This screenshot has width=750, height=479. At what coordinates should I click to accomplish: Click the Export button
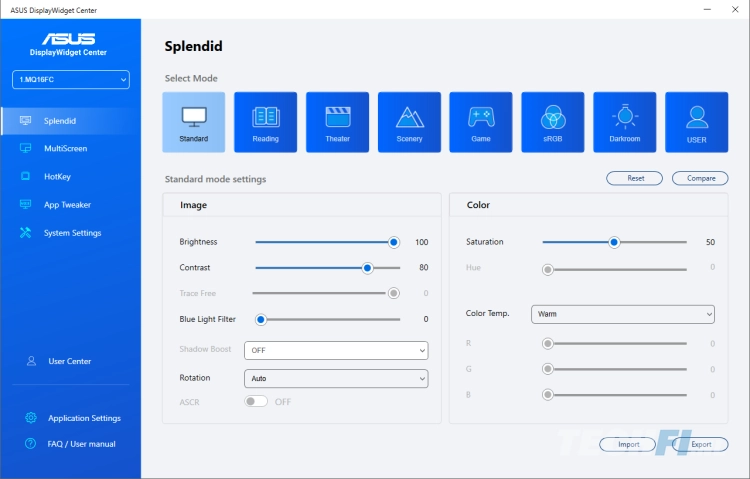700,444
